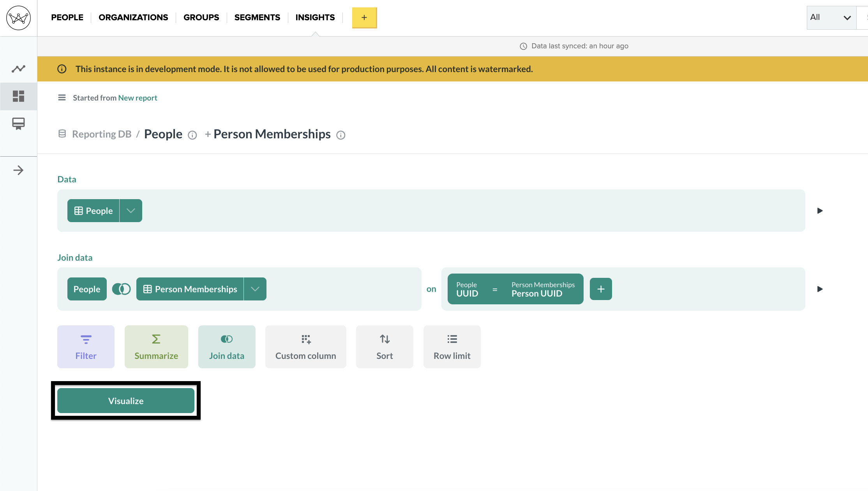The image size is (868, 491).
Task: Go to the GROUPS tab
Action: (201, 18)
